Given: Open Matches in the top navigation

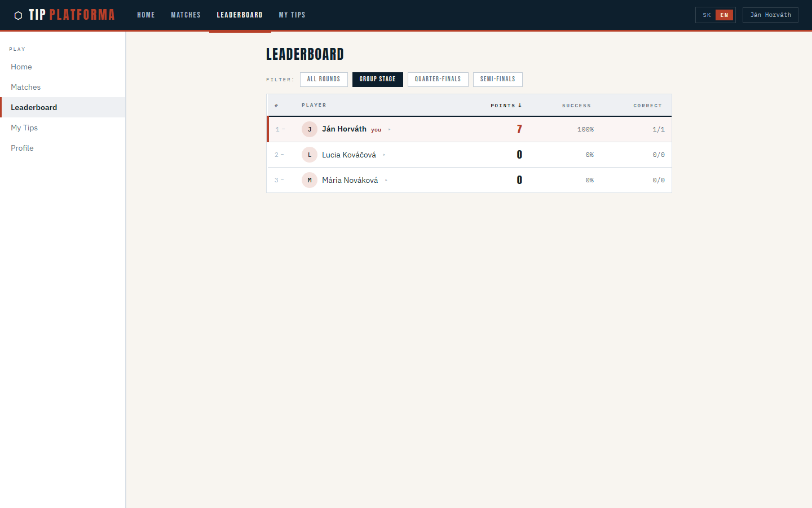Looking at the screenshot, I should (x=186, y=15).
